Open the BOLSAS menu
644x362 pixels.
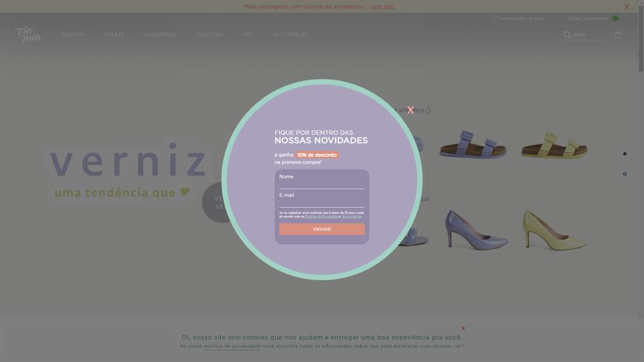coord(114,34)
